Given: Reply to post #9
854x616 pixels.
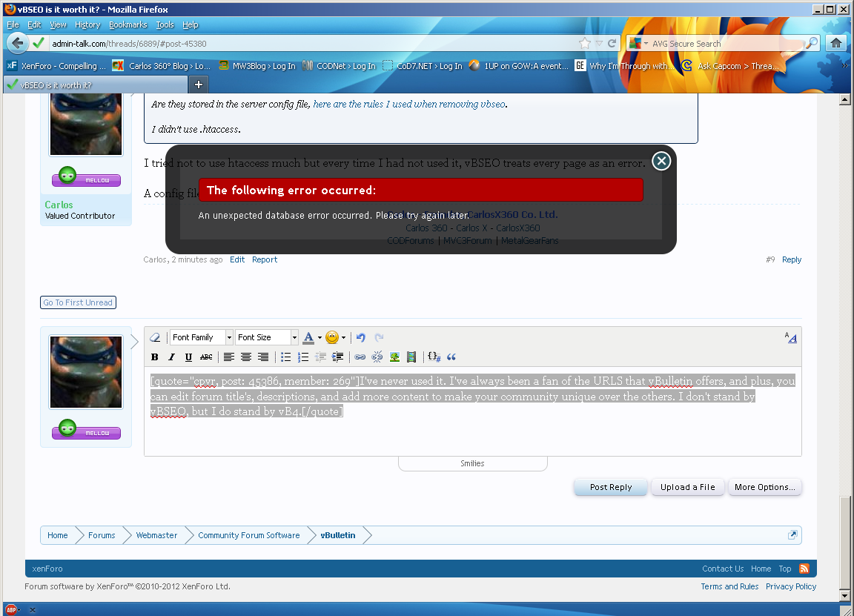Looking at the screenshot, I should [x=792, y=259].
